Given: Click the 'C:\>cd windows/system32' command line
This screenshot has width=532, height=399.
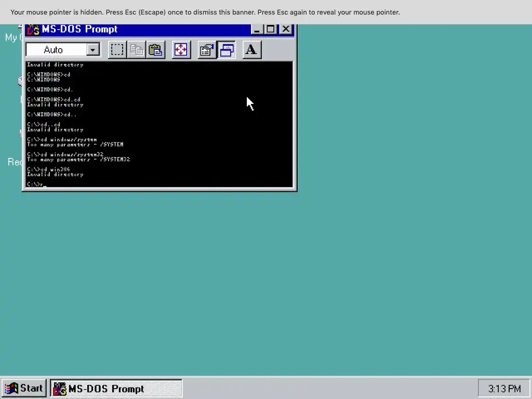Looking at the screenshot, I should pyautogui.click(x=65, y=154).
